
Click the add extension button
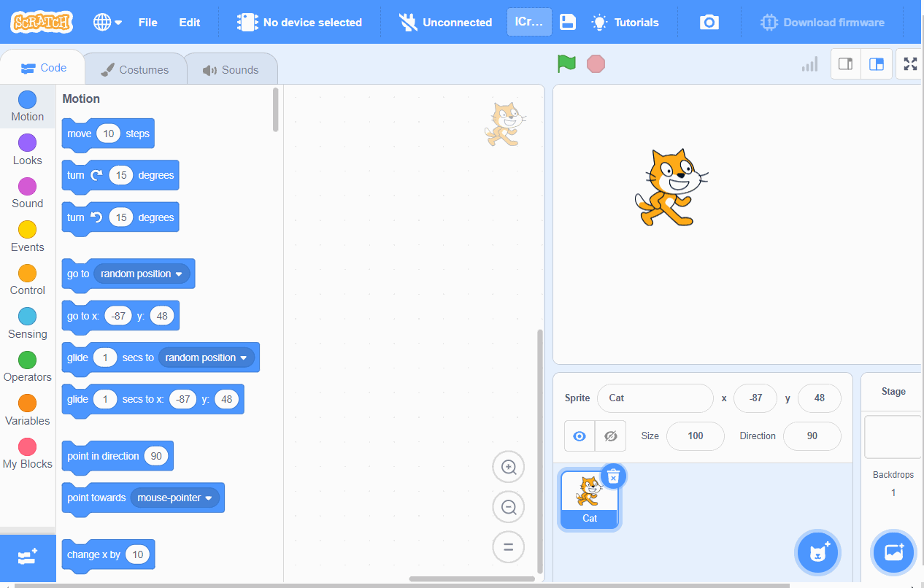(x=28, y=558)
